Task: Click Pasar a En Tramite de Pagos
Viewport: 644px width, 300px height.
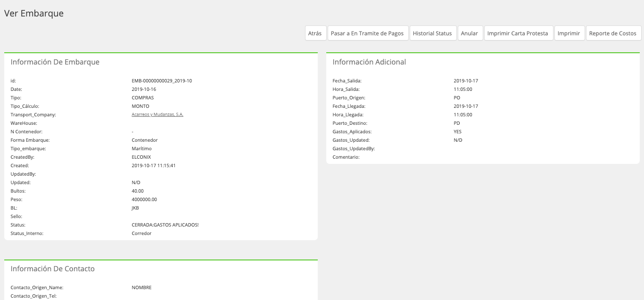Action: [x=368, y=33]
